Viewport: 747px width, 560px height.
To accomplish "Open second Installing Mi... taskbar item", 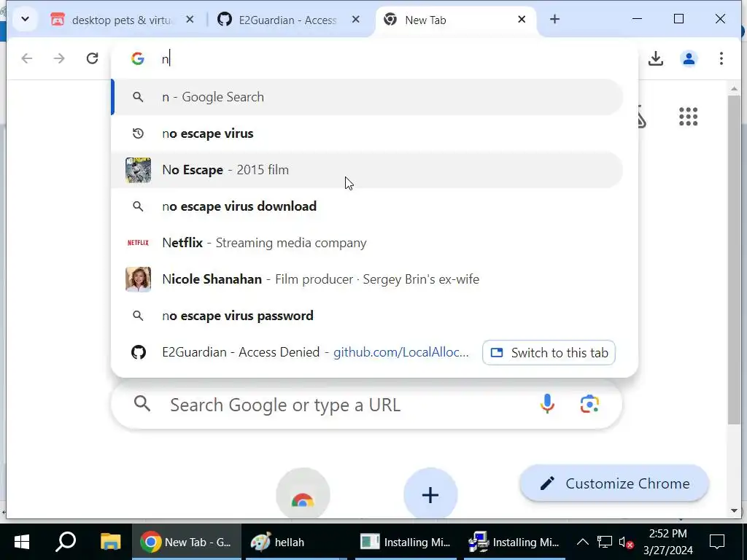I will pyautogui.click(x=514, y=542).
